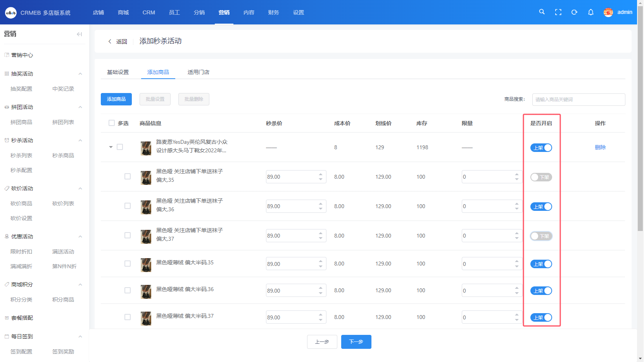
Task: Collapse the 抽奖活动 menu chevron
Action: coord(80,74)
